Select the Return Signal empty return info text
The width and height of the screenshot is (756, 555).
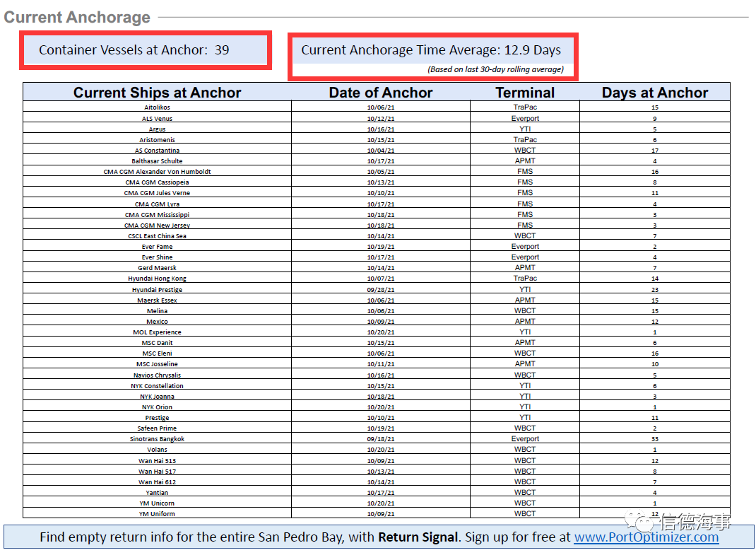(418, 537)
